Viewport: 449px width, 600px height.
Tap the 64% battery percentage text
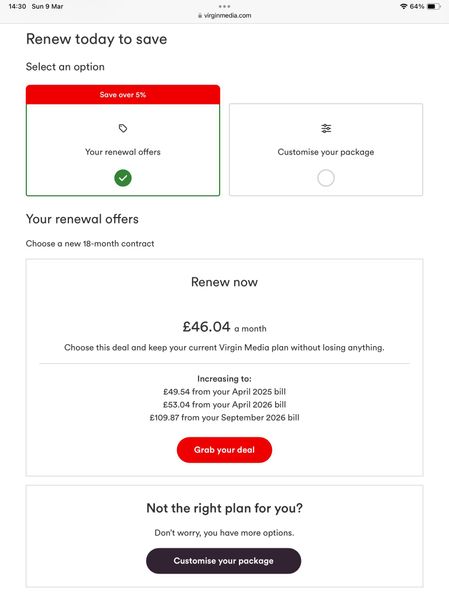[417, 7]
